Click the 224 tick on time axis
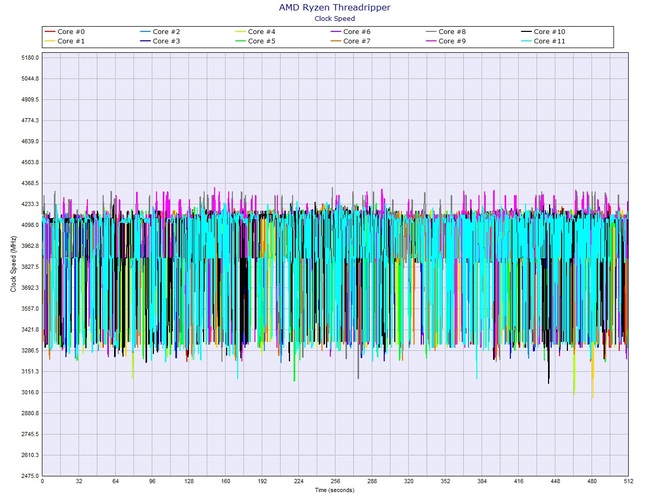This screenshot has height=502, width=670. (x=299, y=481)
